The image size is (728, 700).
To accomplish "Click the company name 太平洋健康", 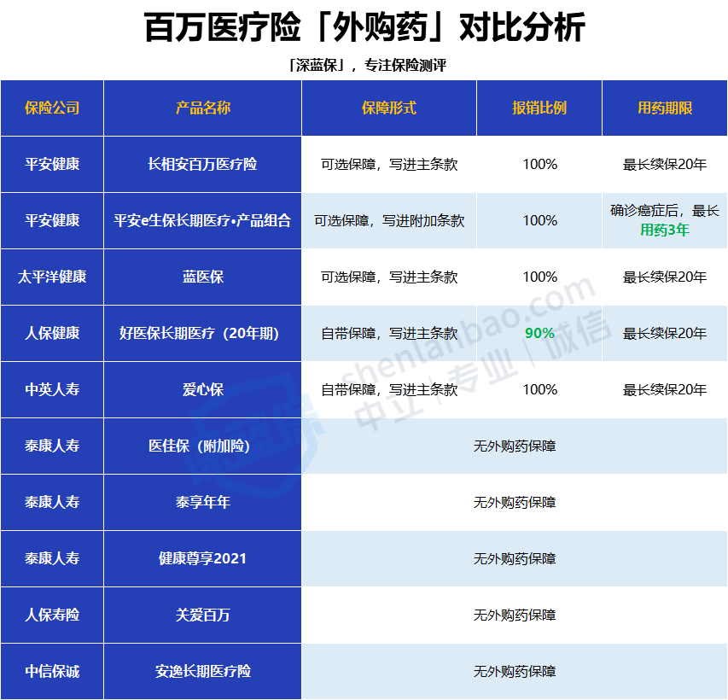I will (52, 277).
